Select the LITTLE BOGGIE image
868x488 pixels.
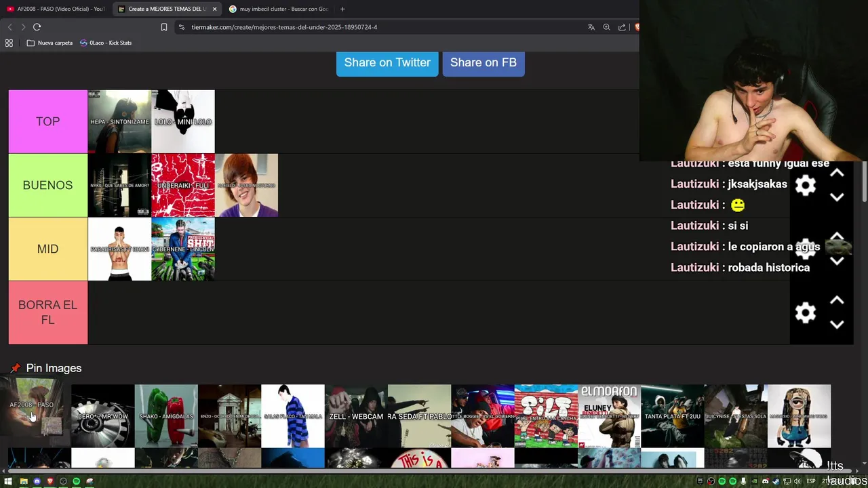pyautogui.click(x=483, y=416)
